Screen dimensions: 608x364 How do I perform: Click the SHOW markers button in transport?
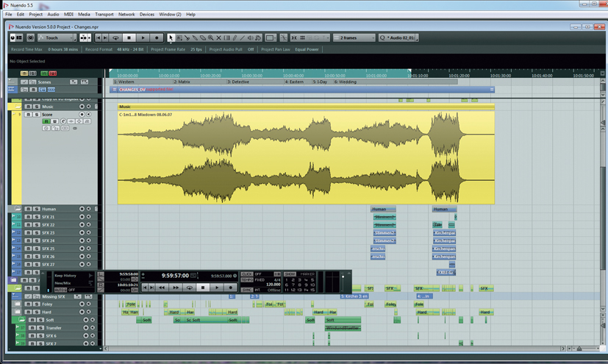point(290,274)
